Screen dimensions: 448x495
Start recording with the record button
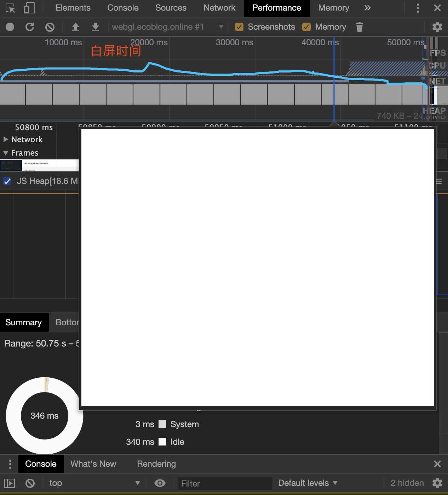coord(10,27)
